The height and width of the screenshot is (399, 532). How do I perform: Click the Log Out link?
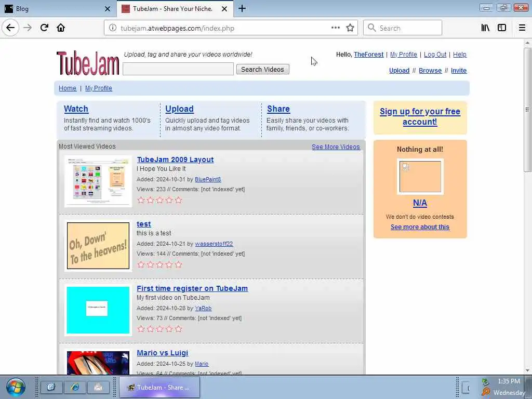point(435,54)
